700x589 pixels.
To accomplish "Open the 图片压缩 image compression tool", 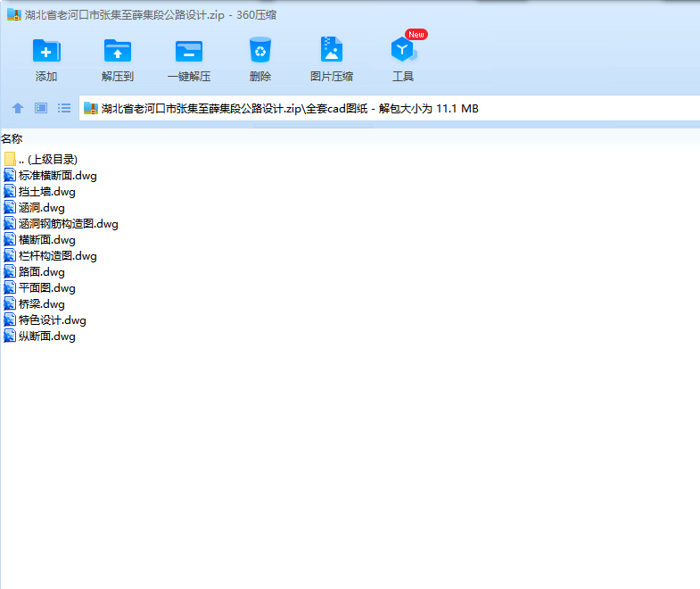I will pyautogui.click(x=332, y=50).
